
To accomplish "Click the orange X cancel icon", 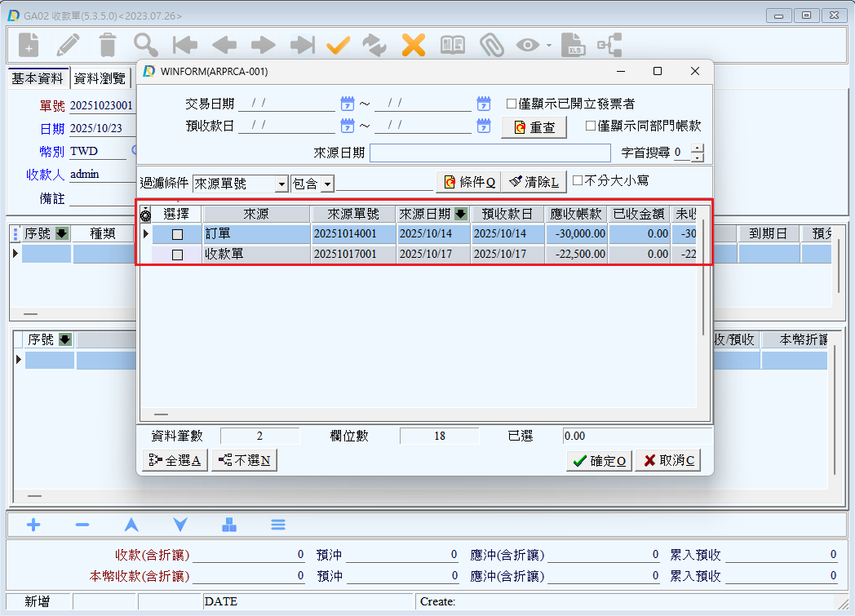I will coord(414,45).
